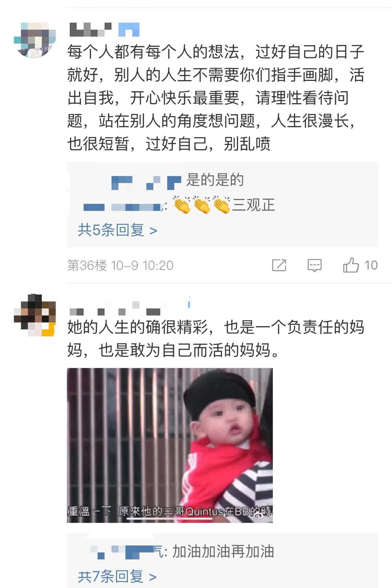Tap the repost icon on floor 36 comment
This screenshot has height=588, width=392.
click(279, 265)
